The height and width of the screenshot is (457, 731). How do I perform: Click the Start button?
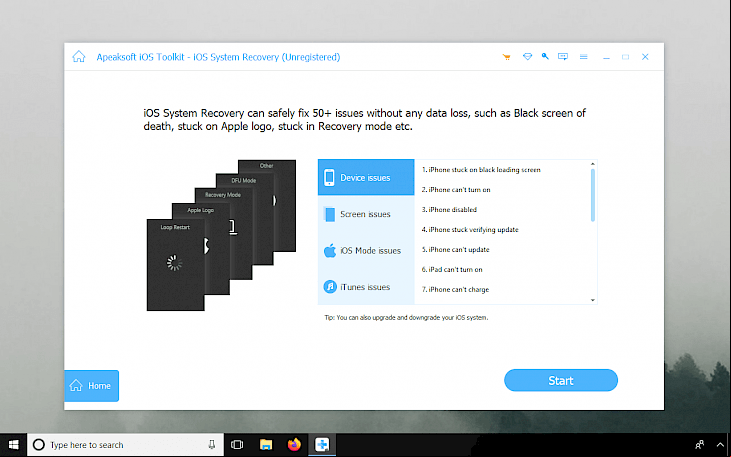(561, 381)
